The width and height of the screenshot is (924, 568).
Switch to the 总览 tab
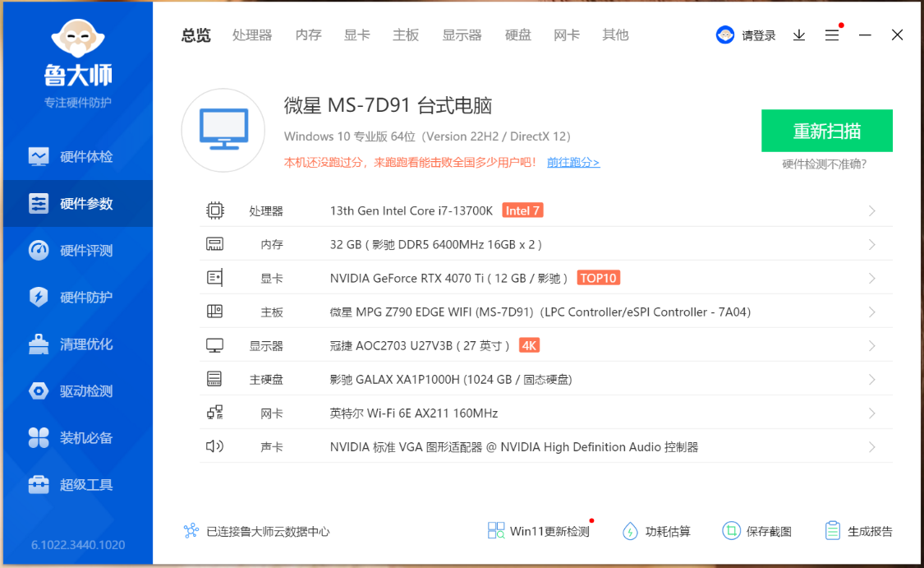(195, 35)
